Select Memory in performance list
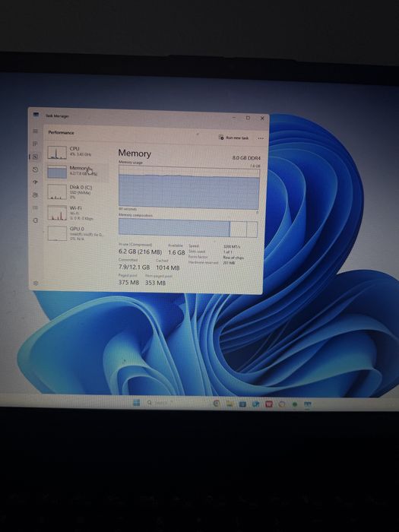 [x=78, y=171]
